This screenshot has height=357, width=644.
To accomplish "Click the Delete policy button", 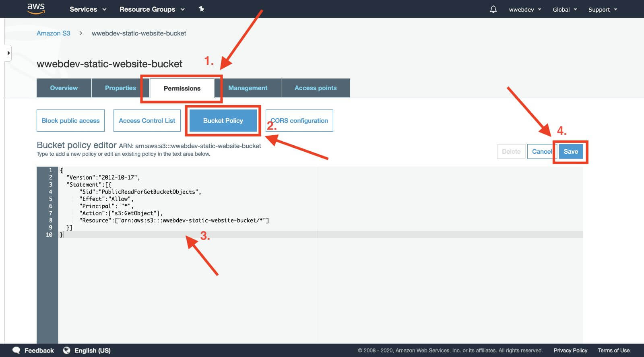I will click(x=511, y=151).
